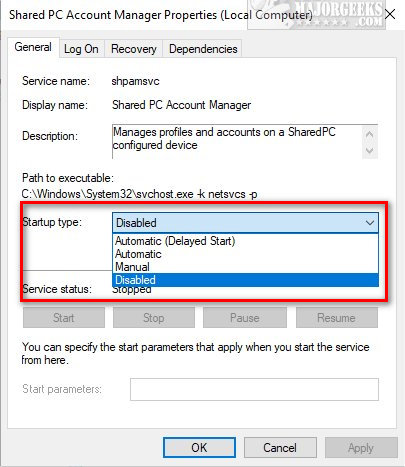Click the Start service button

[x=64, y=318]
